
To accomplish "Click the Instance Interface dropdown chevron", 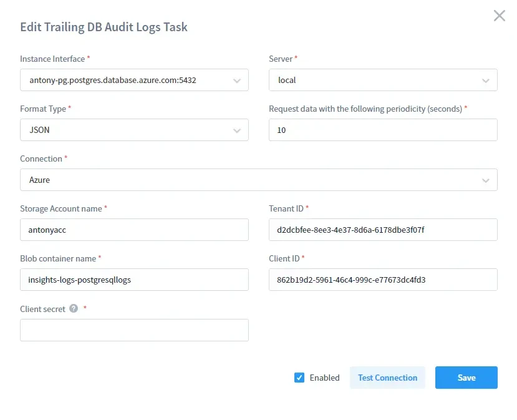I will [x=238, y=80].
